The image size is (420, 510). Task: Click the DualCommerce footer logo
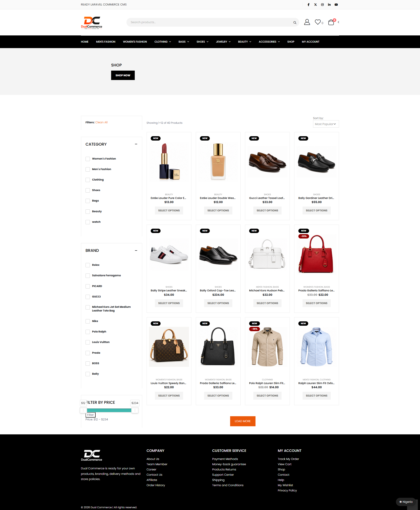(91, 455)
